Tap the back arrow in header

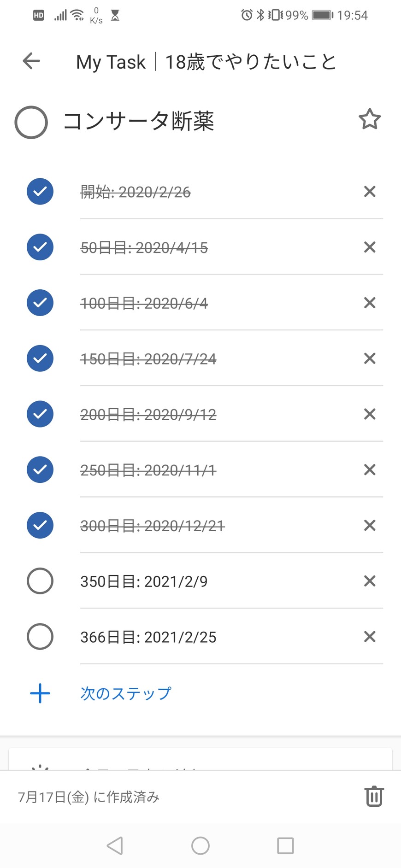[31, 61]
